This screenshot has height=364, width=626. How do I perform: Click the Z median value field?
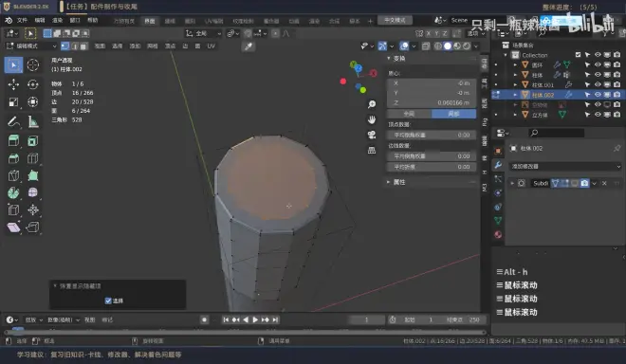coord(432,102)
